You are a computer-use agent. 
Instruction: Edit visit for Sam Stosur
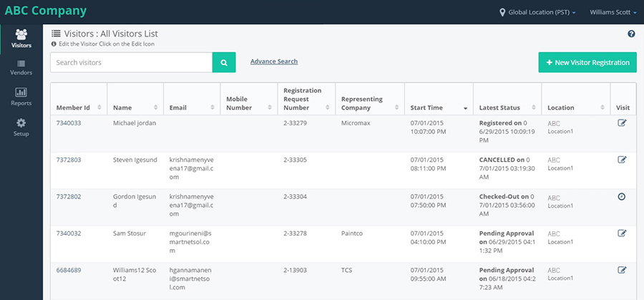coord(623,233)
